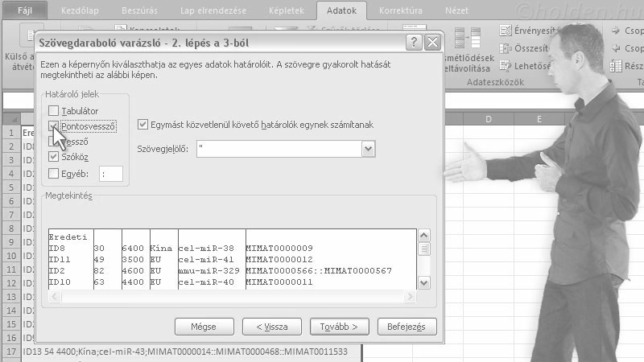Click the Tovább button
The image size is (644, 362).
click(x=339, y=327)
